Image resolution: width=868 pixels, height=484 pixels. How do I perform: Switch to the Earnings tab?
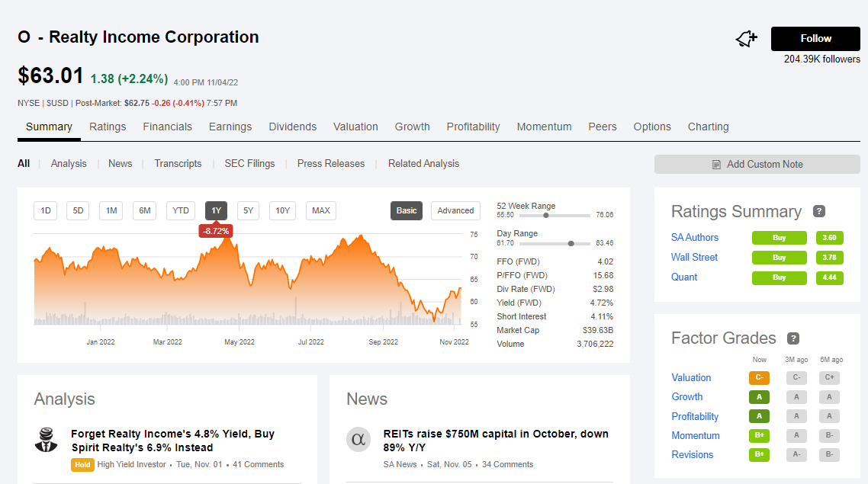pos(230,127)
